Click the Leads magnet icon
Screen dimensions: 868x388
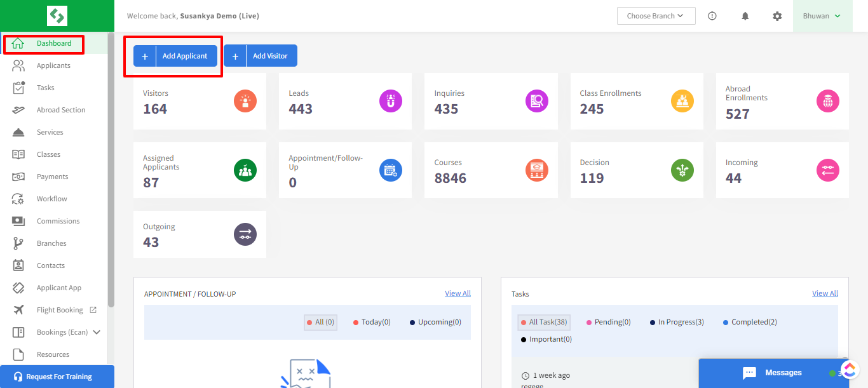391,101
